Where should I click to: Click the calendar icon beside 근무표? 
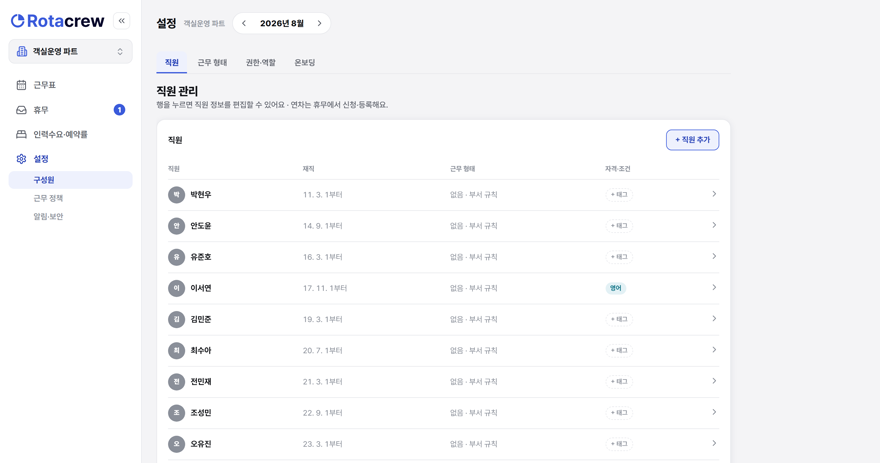[21, 85]
